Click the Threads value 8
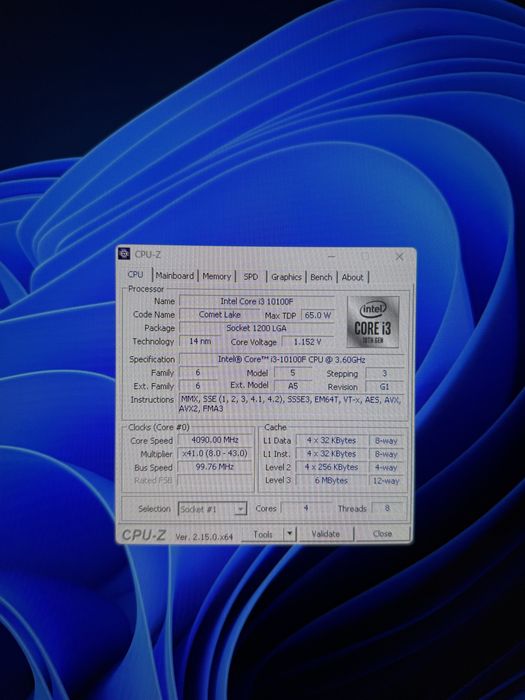Viewport: 525px width, 700px height. coord(387,508)
